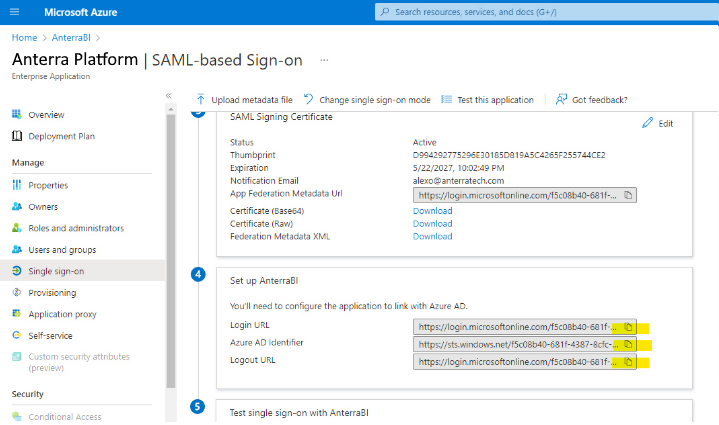Screen dimensions: 719x425
Task: Download Certificate (Raw)
Action: coord(432,223)
